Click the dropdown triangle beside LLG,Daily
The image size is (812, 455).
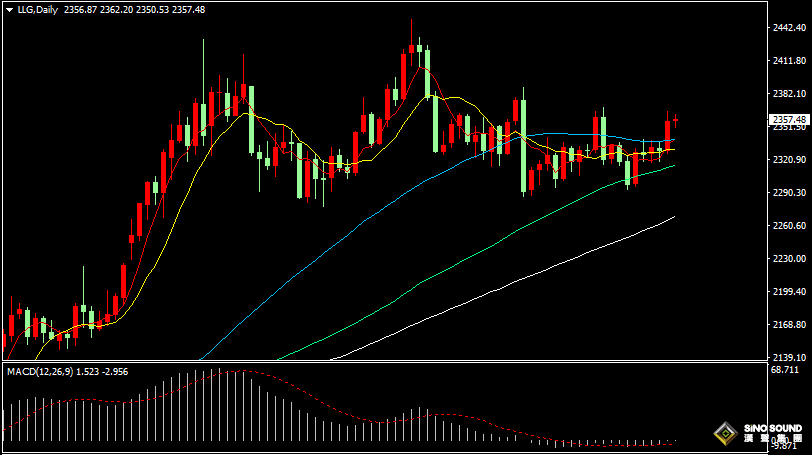(x=8, y=9)
